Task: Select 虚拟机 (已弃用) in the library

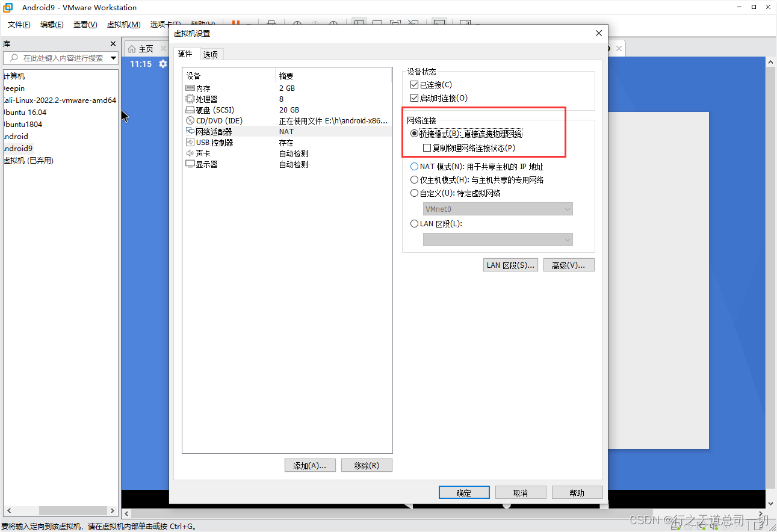Action: coord(28,161)
